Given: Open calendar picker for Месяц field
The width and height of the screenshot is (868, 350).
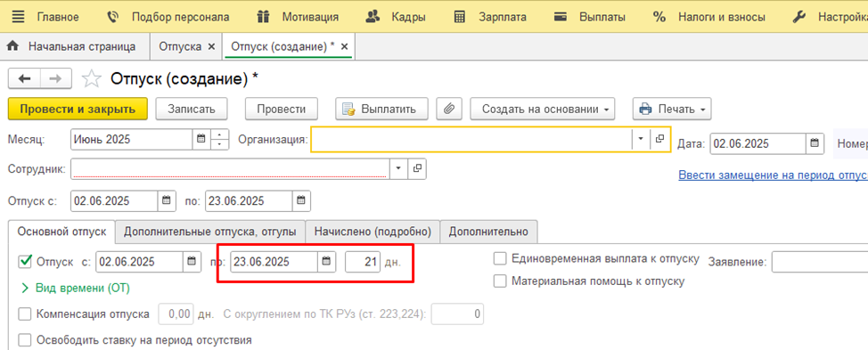Looking at the screenshot, I should point(201,140).
